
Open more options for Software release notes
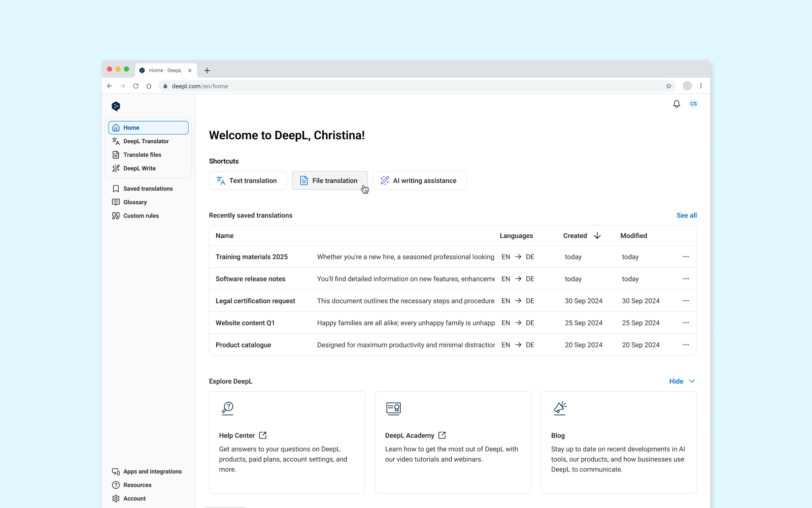coord(686,278)
